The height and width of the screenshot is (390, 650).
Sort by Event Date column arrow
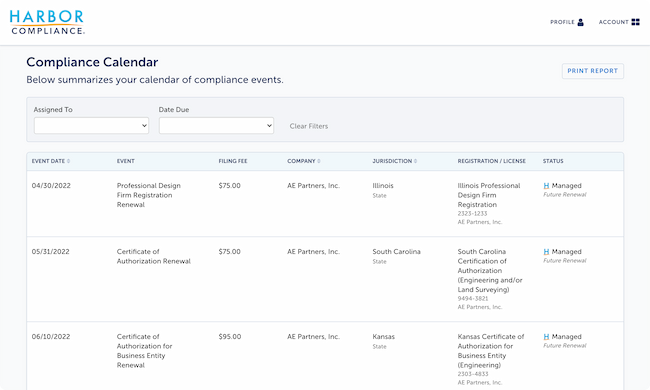68,161
